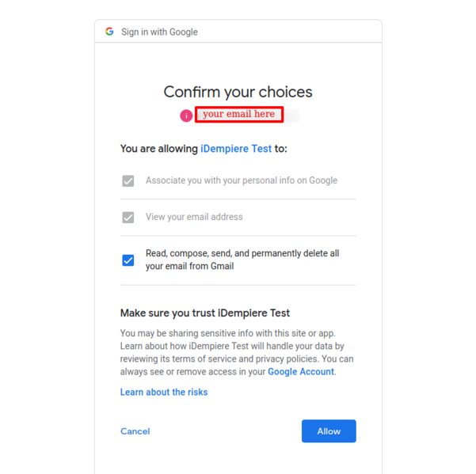This screenshot has height=474, width=476.
Task: Click the greyed View your email address checkbox
Action: 128,217
